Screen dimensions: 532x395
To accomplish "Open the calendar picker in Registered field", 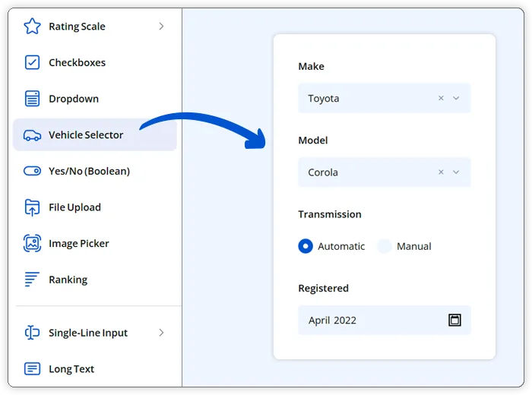I will pos(454,320).
